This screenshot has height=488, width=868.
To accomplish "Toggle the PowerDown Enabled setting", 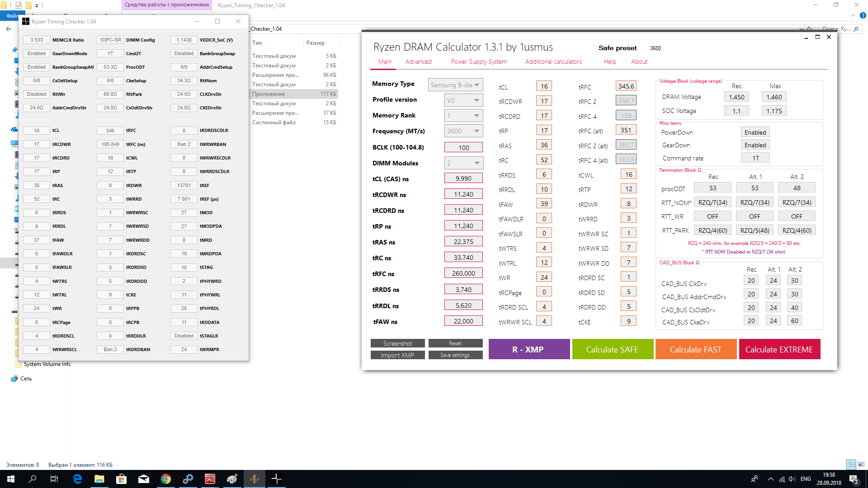I will pos(755,132).
